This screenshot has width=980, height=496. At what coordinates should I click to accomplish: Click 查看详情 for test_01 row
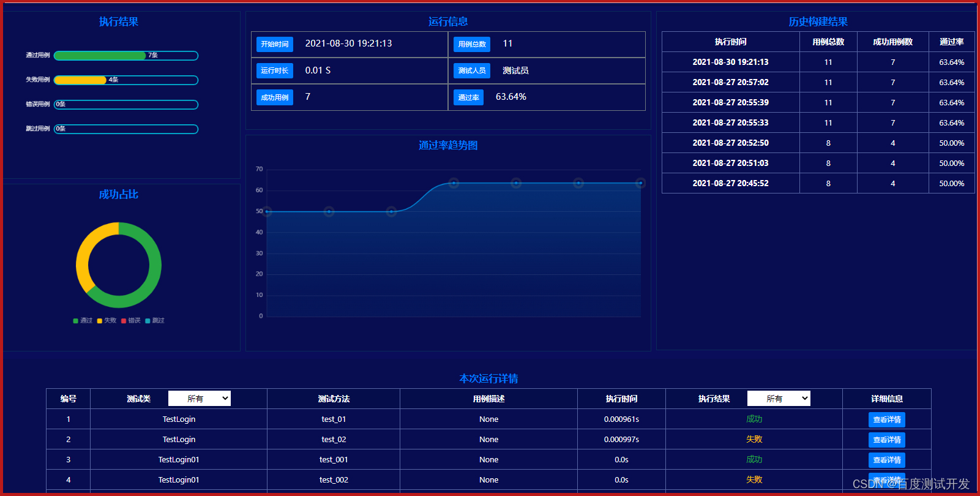886,419
